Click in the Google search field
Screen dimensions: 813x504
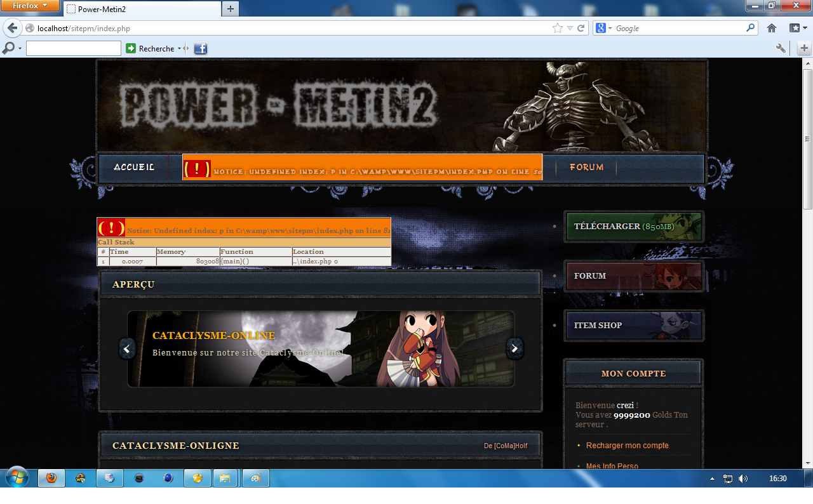[x=679, y=28]
